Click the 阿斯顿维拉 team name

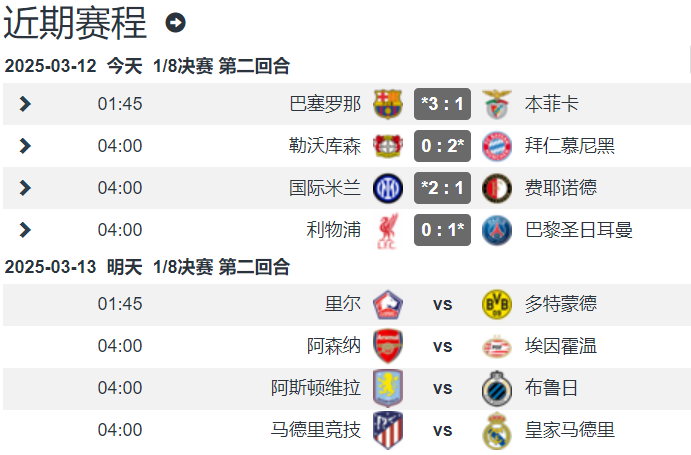tap(316, 388)
